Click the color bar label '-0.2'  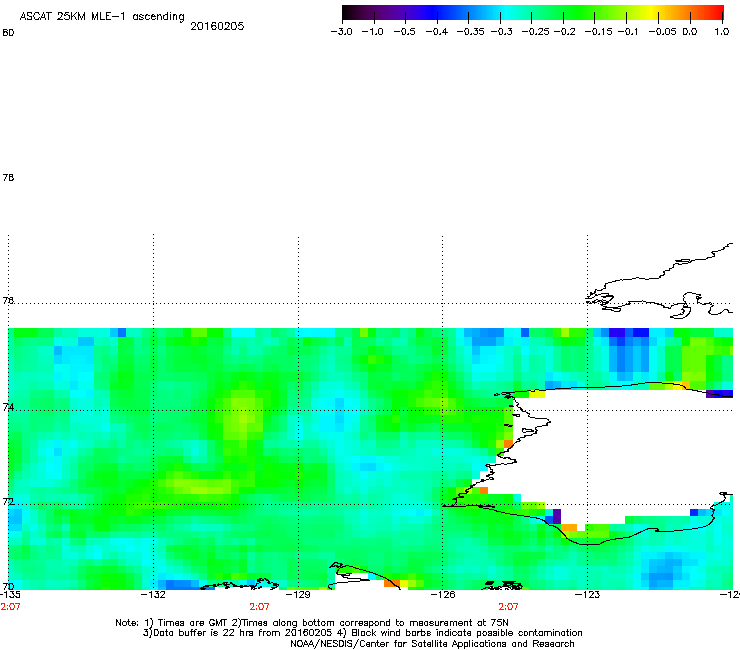(564, 32)
